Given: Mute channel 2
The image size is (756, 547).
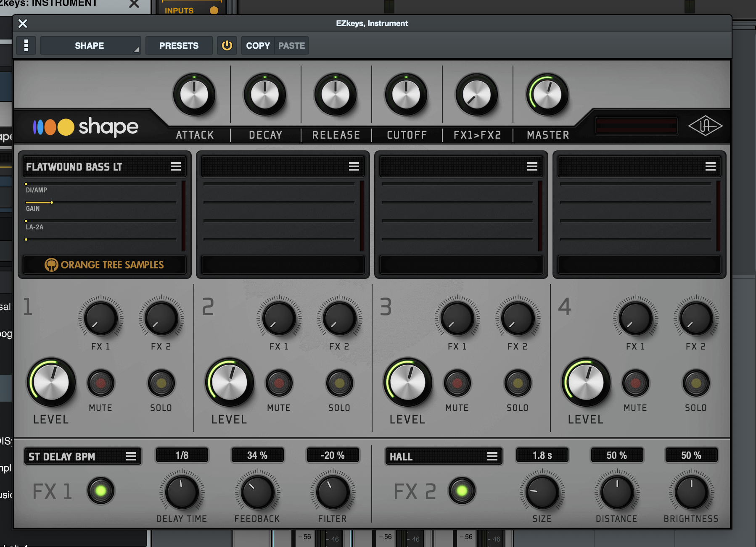Looking at the screenshot, I should click(279, 383).
